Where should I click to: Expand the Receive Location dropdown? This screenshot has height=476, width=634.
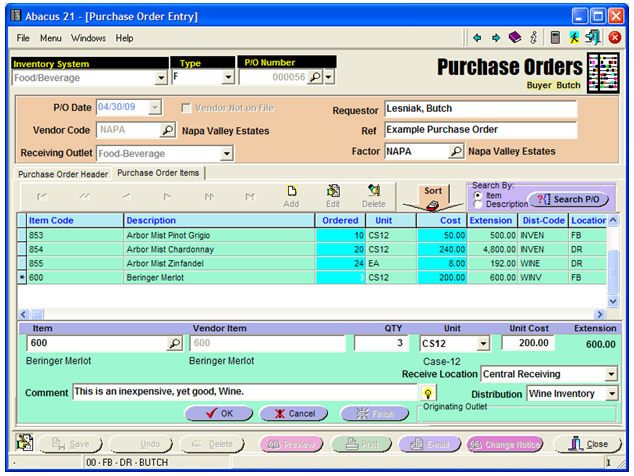point(611,374)
